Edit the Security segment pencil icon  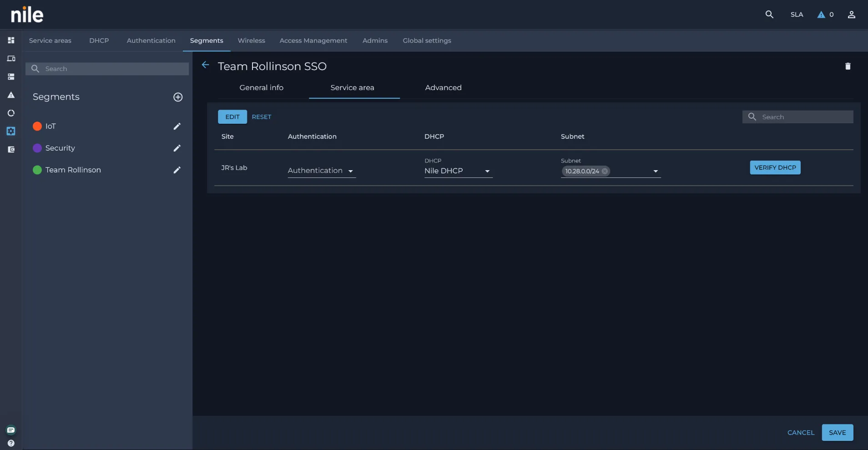pyautogui.click(x=177, y=148)
